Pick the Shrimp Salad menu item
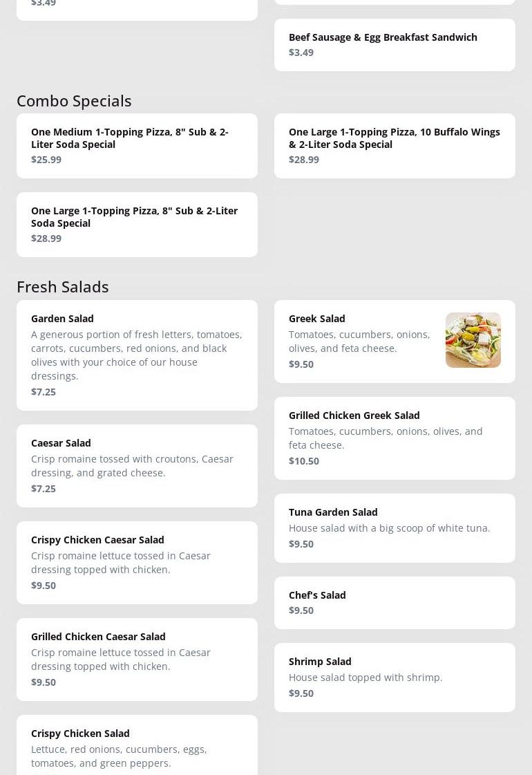Viewport: 532px width, 775px height. pos(394,677)
